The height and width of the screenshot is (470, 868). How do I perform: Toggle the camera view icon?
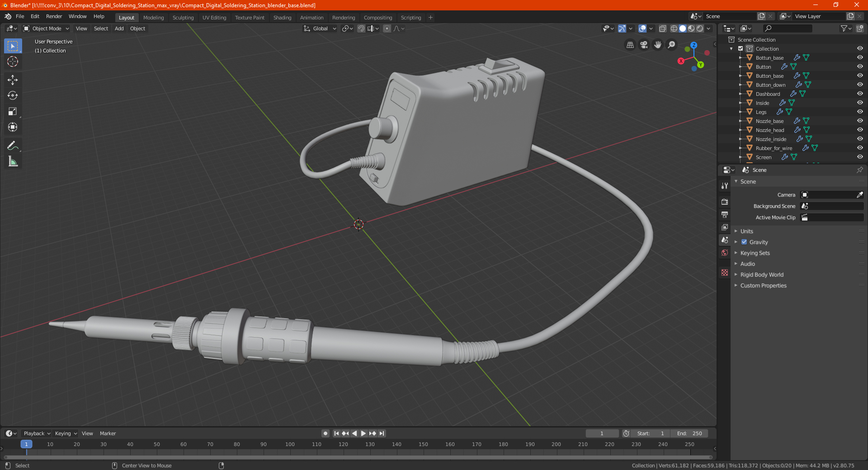(x=644, y=45)
